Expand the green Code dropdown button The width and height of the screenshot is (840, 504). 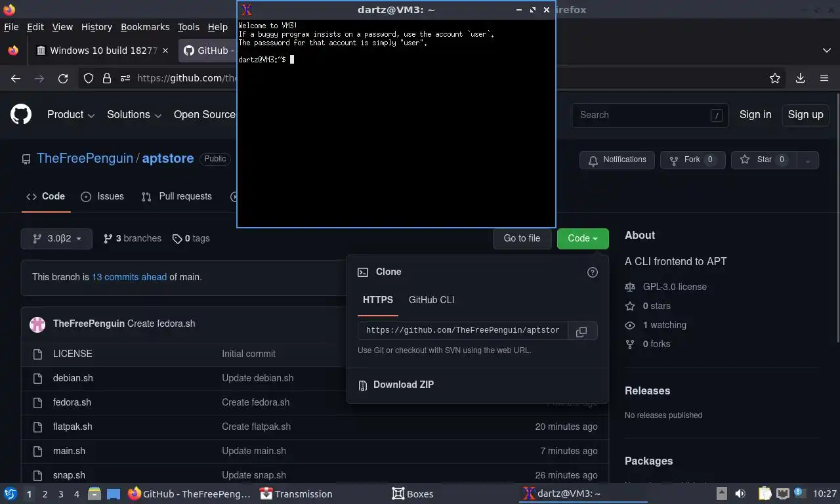[583, 239]
